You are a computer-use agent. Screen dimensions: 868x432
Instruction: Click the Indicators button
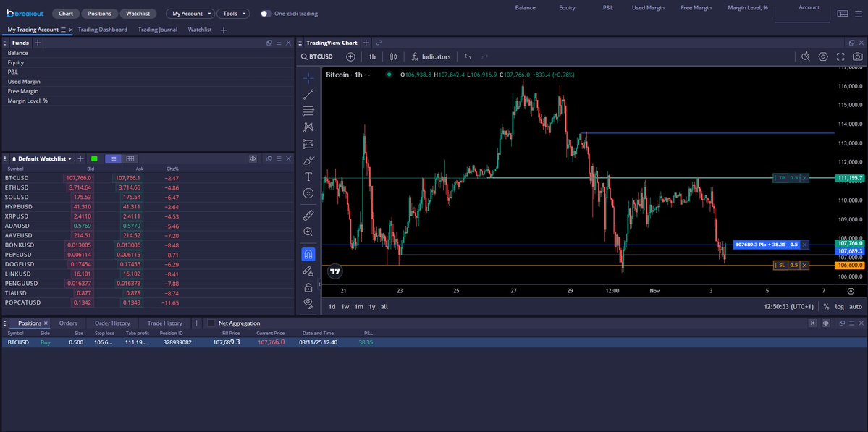pyautogui.click(x=431, y=56)
